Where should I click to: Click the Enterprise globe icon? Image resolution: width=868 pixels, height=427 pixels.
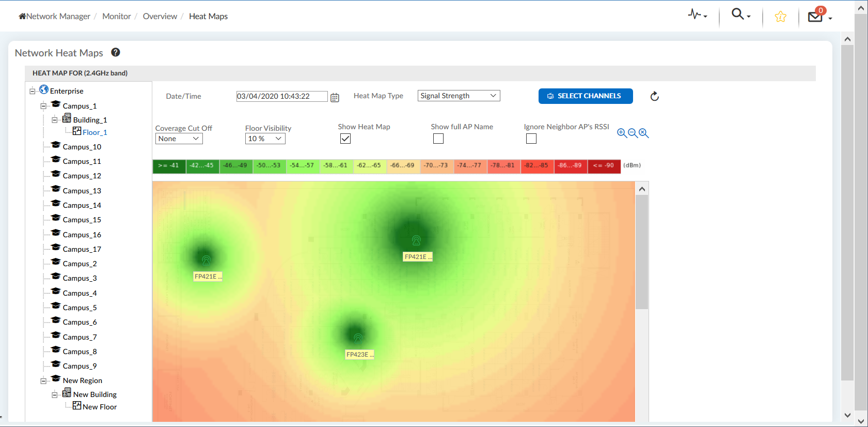[44, 89]
